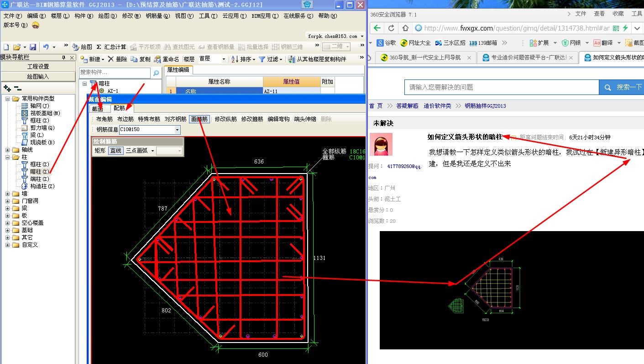Open the 文件(F) menu
This screenshot has width=644, height=364.
coord(12,16)
